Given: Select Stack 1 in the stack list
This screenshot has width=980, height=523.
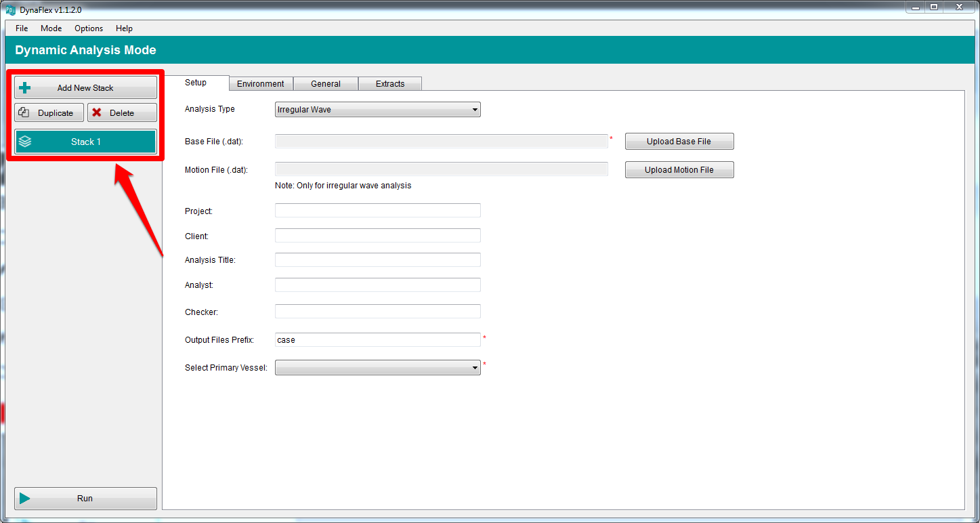Looking at the screenshot, I should tap(85, 142).
